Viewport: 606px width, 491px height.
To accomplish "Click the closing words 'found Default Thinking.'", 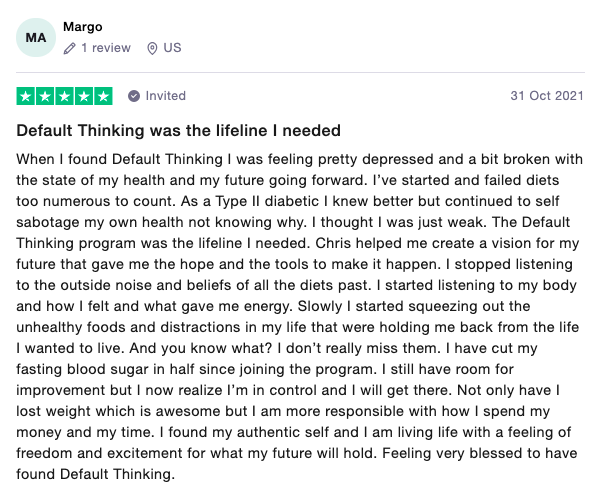I will click(x=94, y=474).
